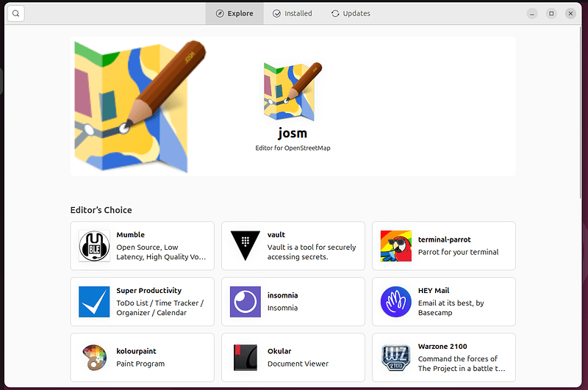
Task: Open the HEY Mail app title
Action: coord(434,290)
